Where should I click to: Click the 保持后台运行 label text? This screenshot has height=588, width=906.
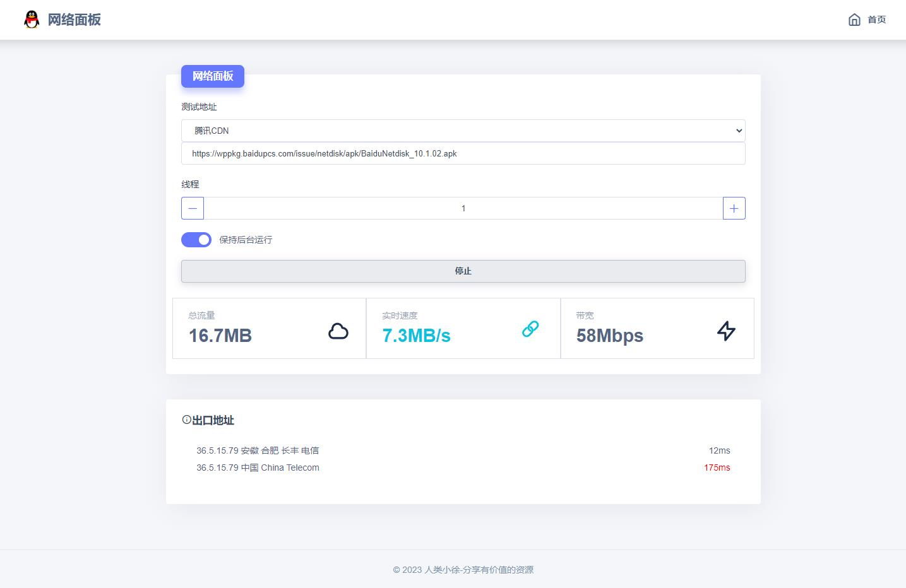coord(246,240)
